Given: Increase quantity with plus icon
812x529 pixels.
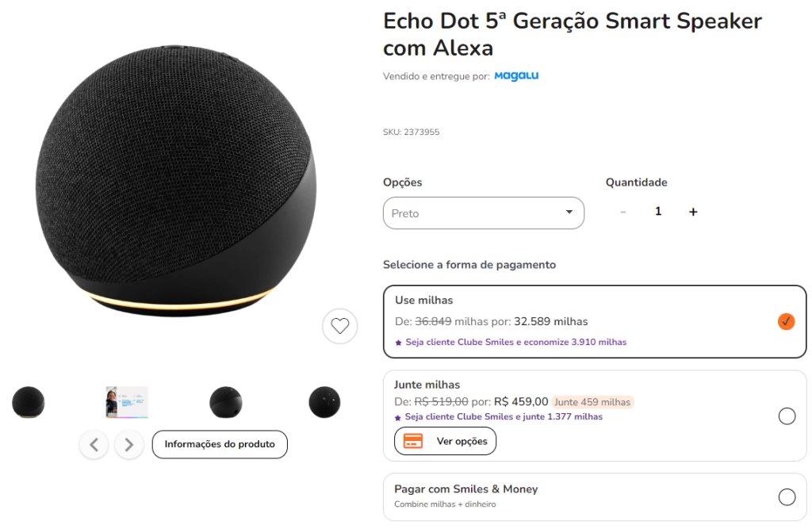Looking at the screenshot, I should 693,212.
